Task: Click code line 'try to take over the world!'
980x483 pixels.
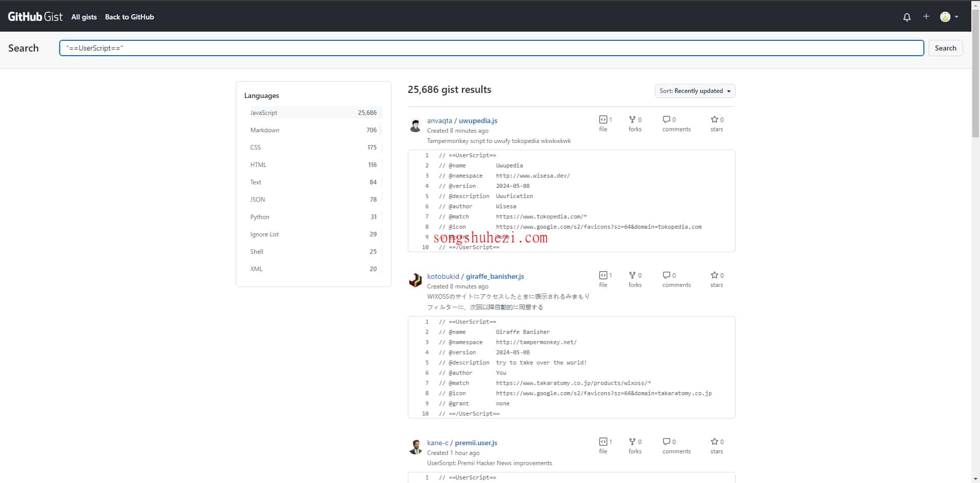Action: 513,363
